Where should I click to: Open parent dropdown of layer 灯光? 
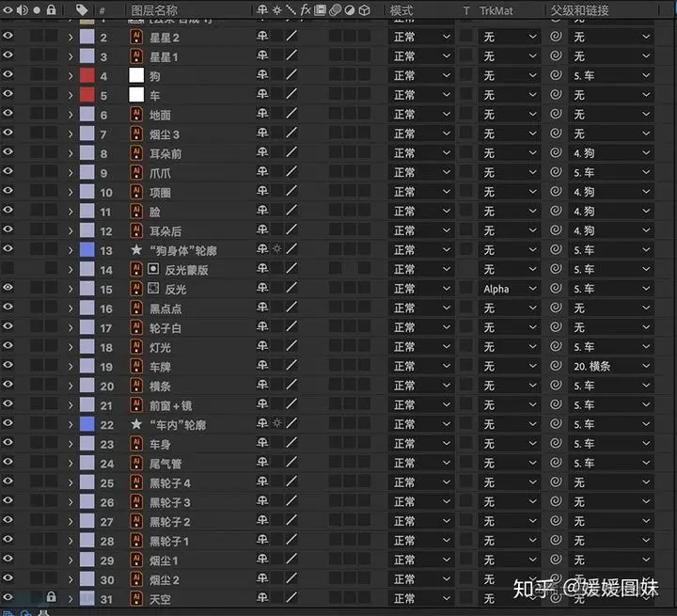click(611, 347)
